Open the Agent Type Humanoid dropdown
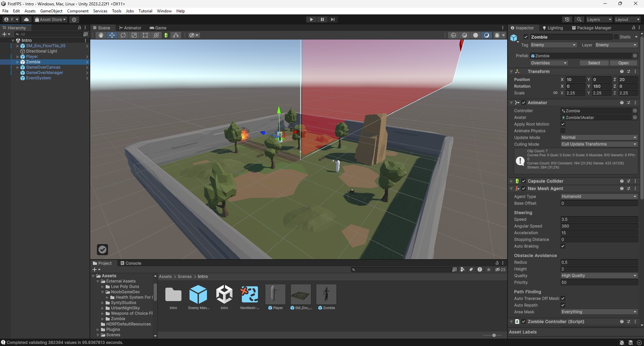Image resolution: width=644 pixels, height=346 pixels. pos(599,196)
